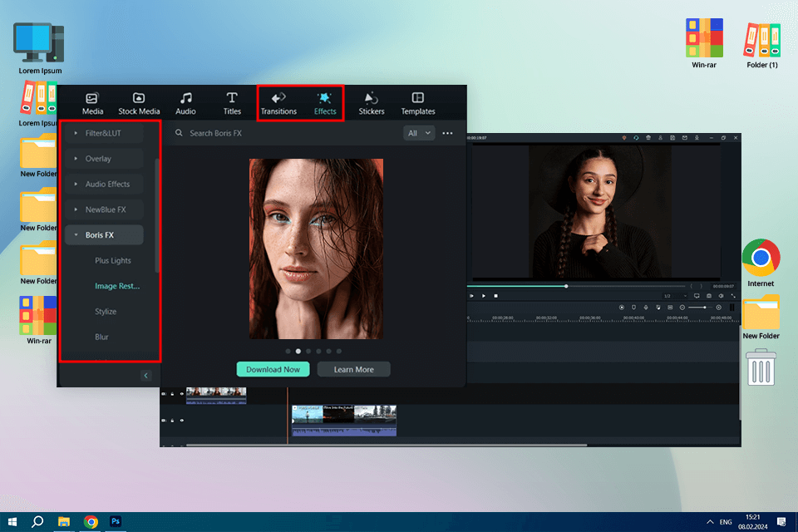Expand the Audio Effects category
Screen dimensions: 798x532
(x=104, y=184)
